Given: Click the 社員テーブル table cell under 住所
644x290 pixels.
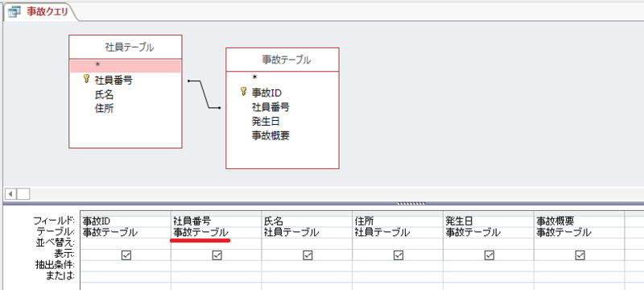Looking at the screenshot, I should pyautogui.click(x=398, y=233).
